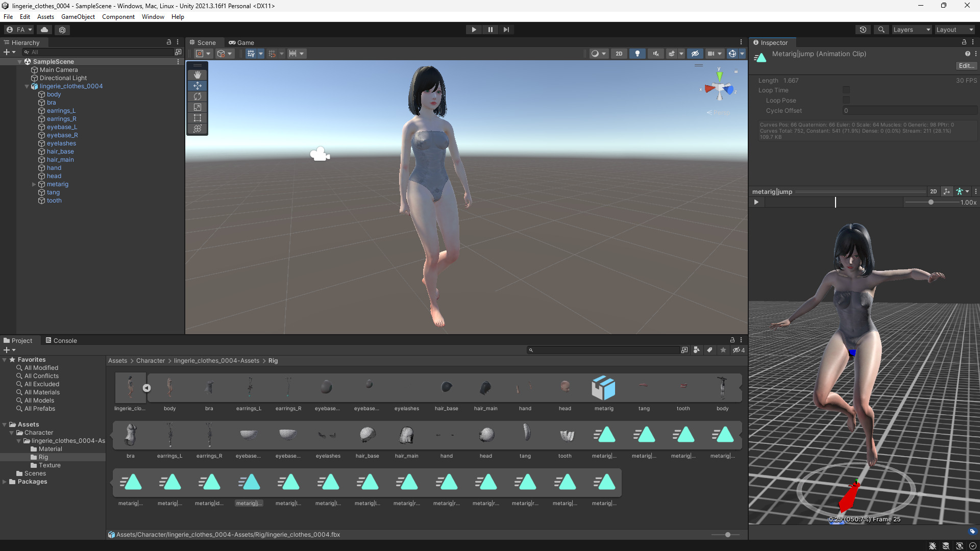The width and height of the screenshot is (980, 551).
Task: Toggle the Scene gizmos button
Action: (732, 54)
